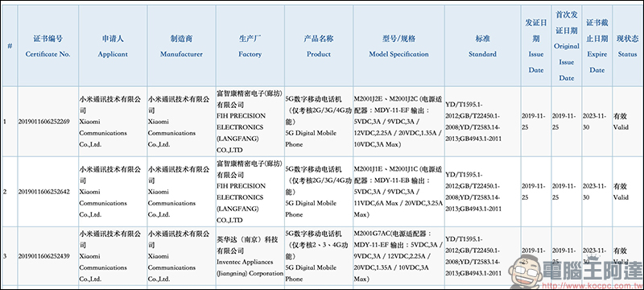
Task: Click the Manufacturer cell in row 3
Action: [182, 256]
